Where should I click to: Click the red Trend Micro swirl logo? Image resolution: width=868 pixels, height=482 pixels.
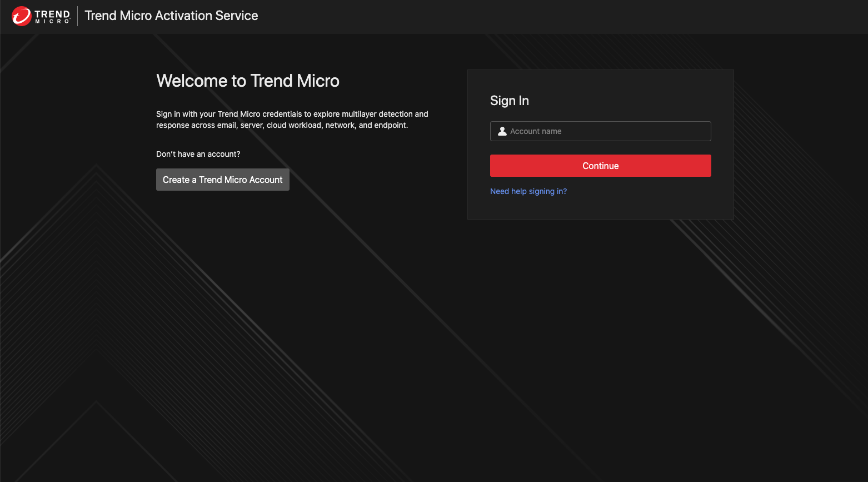coord(22,16)
